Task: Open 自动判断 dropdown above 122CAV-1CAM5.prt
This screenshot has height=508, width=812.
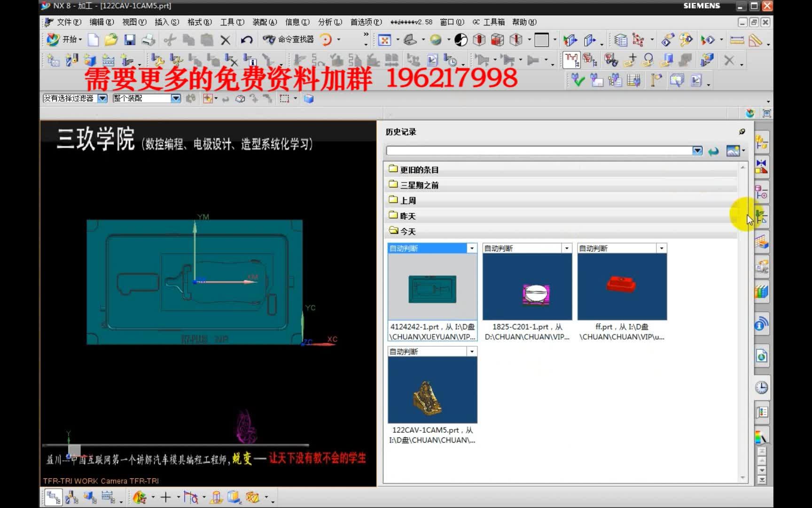Action: click(472, 352)
